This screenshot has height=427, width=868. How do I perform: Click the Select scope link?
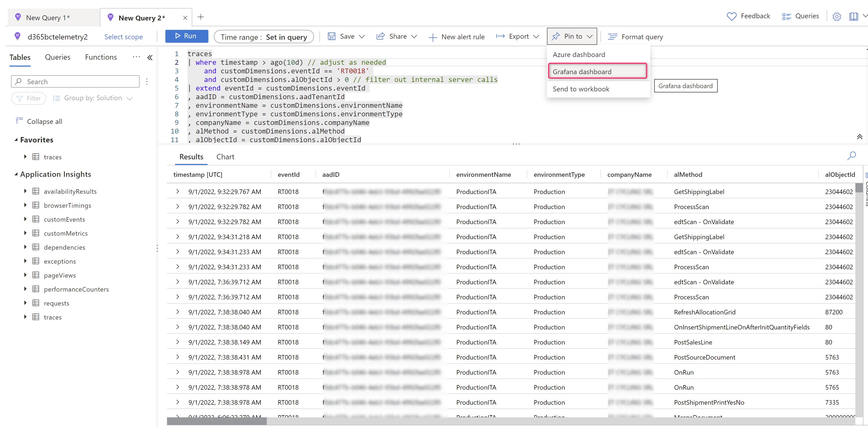pos(123,37)
